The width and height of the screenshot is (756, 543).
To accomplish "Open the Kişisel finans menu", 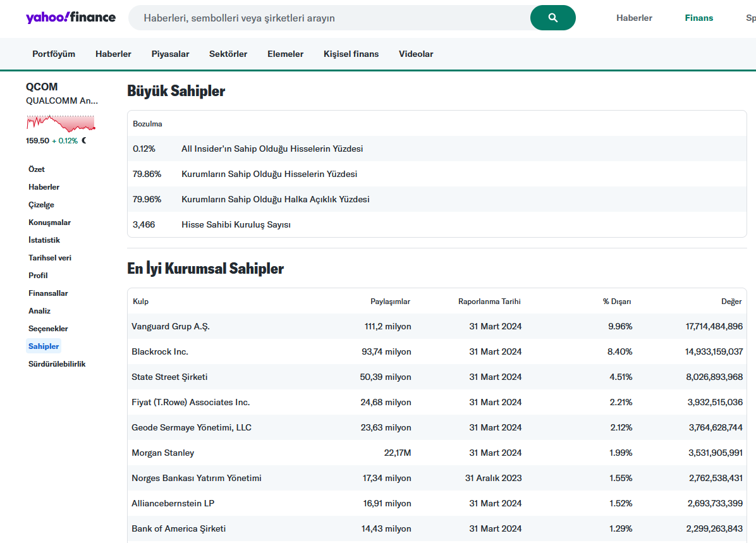I will pos(351,54).
